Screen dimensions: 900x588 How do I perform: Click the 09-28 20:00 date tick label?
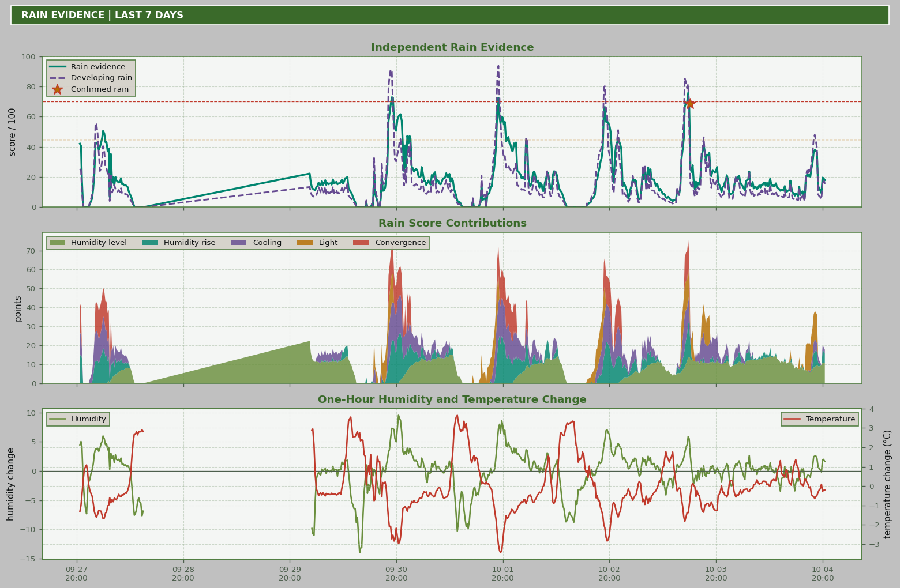[183, 574]
